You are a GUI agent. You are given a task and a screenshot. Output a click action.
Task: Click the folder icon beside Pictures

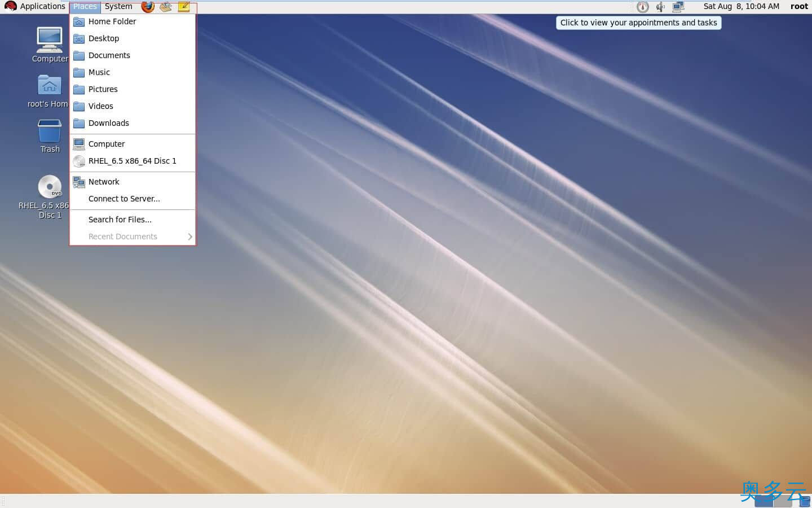[79, 89]
